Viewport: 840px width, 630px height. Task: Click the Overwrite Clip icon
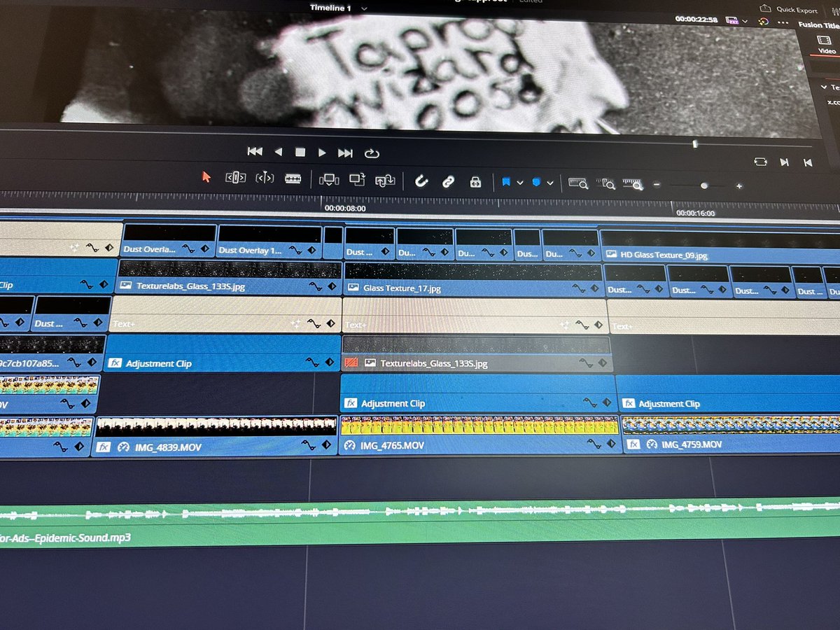[357, 180]
